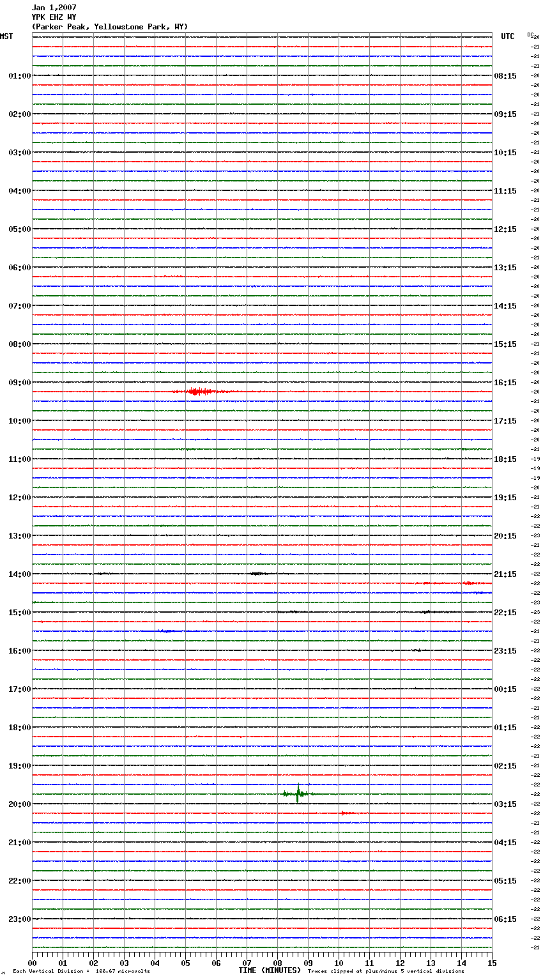
Task: Click the MST '14:00' hour label
Action: point(20,574)
